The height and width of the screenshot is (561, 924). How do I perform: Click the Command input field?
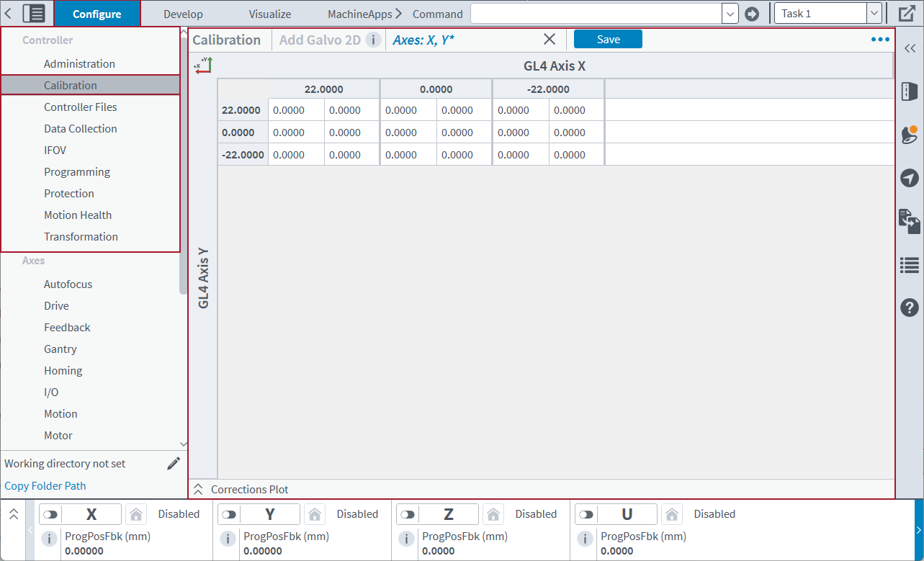596,14
